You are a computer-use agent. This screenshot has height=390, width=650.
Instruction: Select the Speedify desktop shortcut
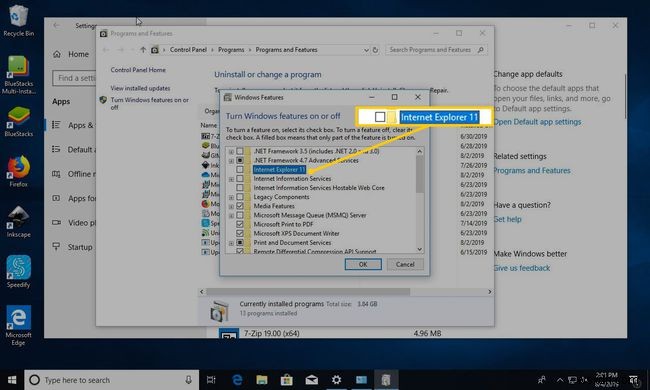click(x=18, y=271)
